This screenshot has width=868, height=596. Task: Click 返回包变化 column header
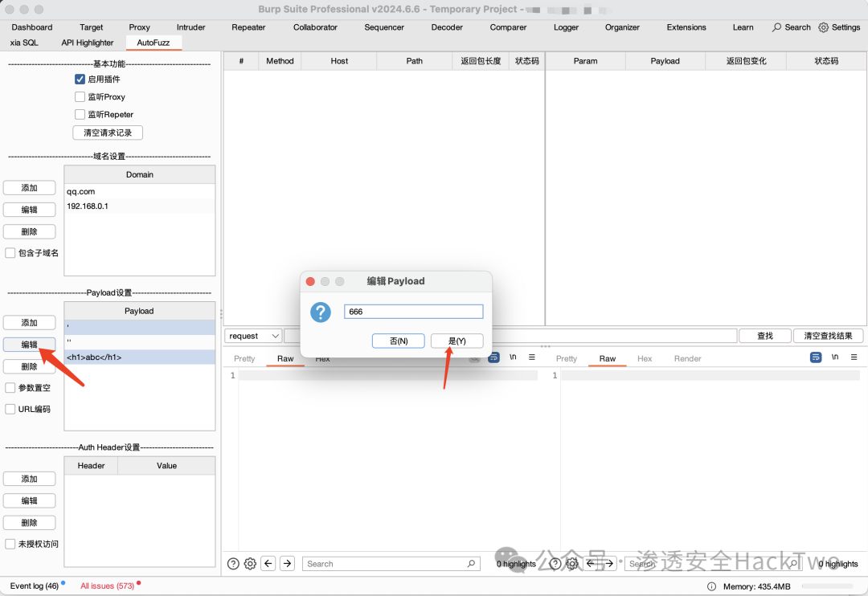click(746, 61)
